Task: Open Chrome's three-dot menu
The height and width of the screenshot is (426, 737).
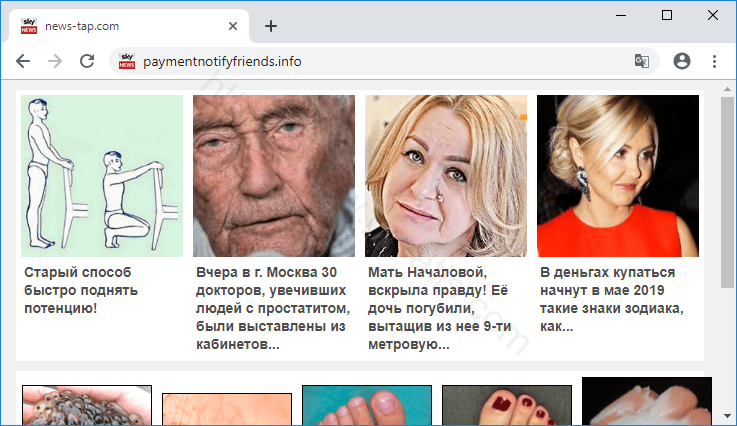Action: (715, 61)
